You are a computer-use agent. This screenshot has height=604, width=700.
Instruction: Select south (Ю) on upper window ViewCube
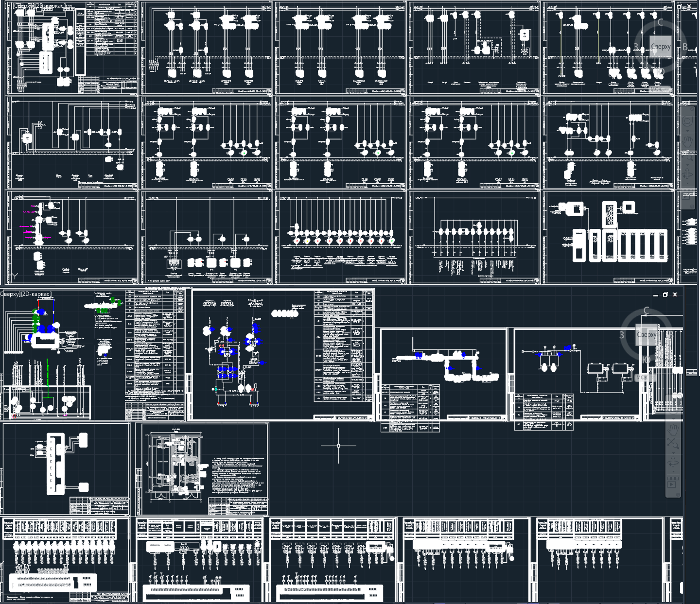(660, 72)
